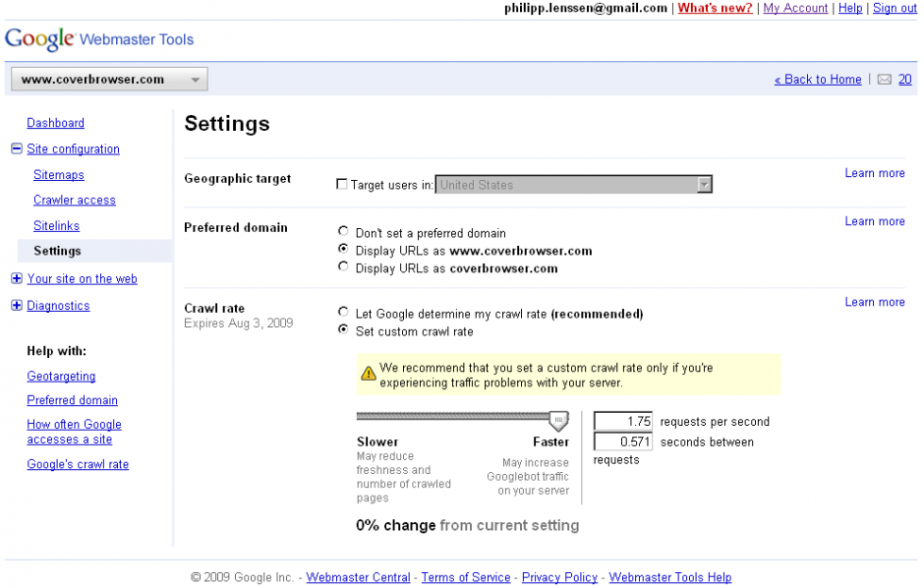Select Display URLs as coverbrowser.com without www
The width and height of the screenshot is (924, 588).
tap(343, 266)
